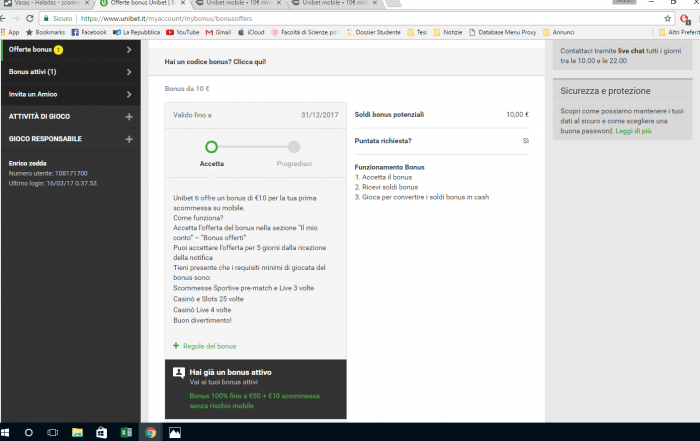Click the Progredisci step label
Image resolution: width=700 pixels, height=441 pixels.
click(294, 164)
